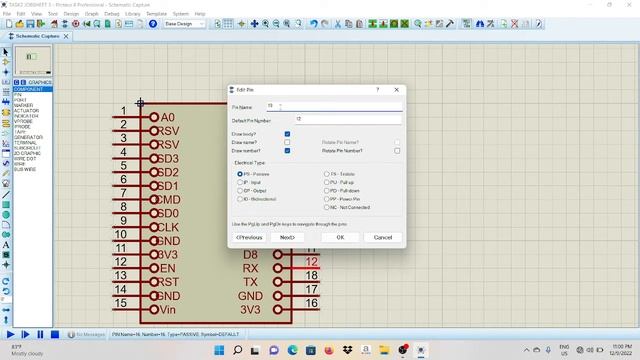The height and width of the screenshot is (360, 640).
Task: Open the File menu
Action: (x=7, y=14)
